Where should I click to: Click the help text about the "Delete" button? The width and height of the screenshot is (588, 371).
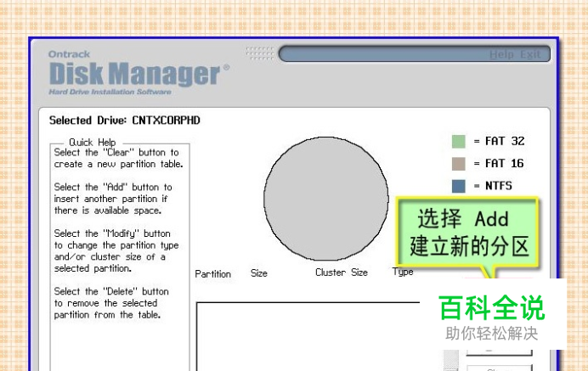(111, 303)
